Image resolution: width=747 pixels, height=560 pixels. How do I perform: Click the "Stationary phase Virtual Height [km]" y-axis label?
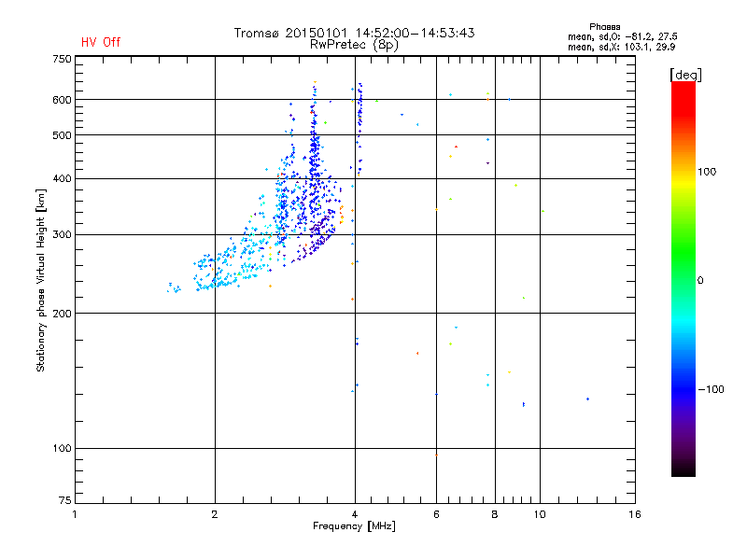[41, 281]
